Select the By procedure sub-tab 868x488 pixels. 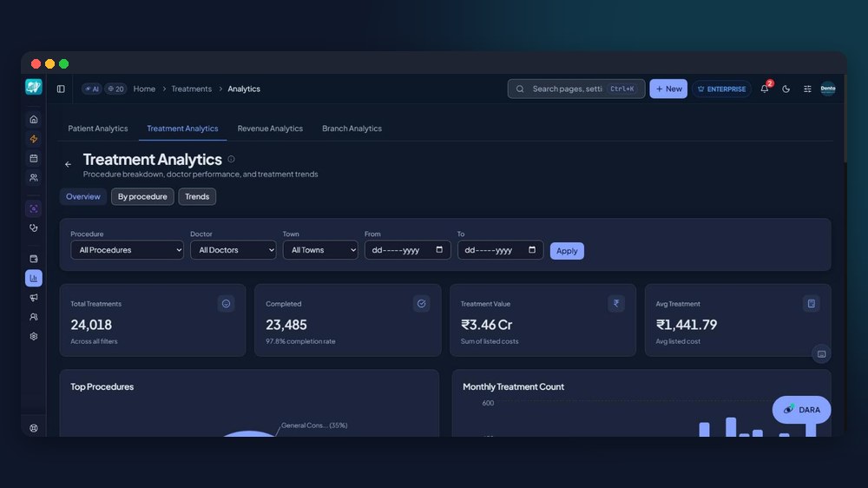[142, 196]
